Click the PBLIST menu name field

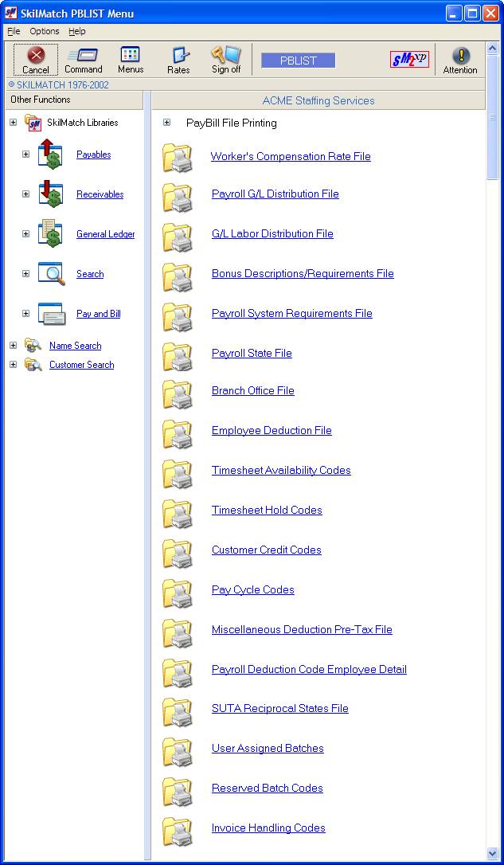(299, 61)
